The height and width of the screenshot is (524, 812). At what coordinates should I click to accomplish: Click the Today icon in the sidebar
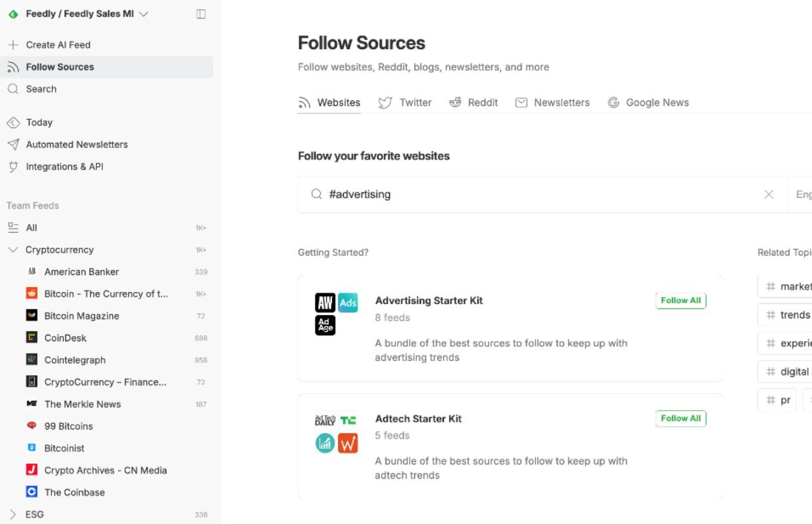point(13,122)
